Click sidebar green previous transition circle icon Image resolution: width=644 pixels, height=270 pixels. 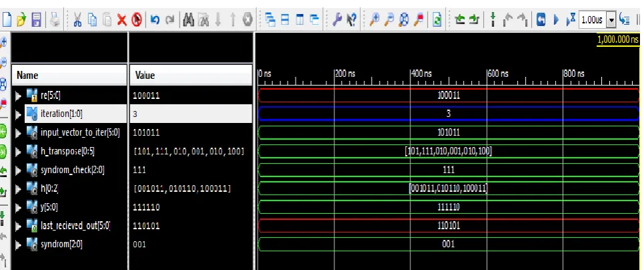4,132
